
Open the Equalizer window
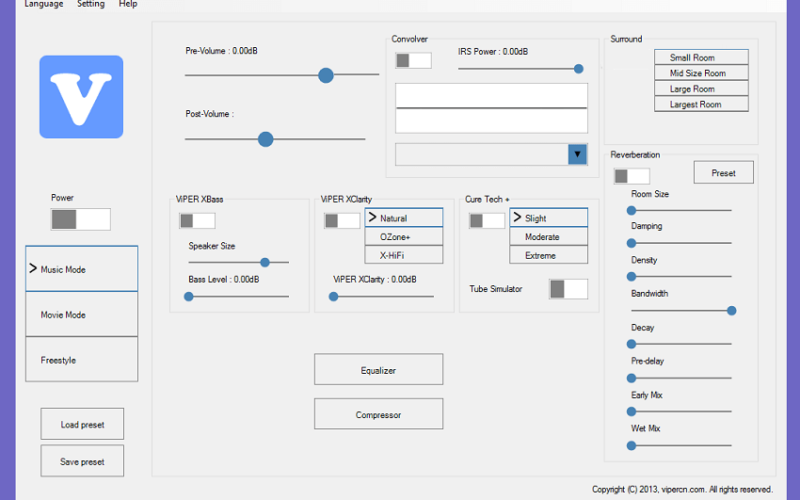tap(379, 369)
